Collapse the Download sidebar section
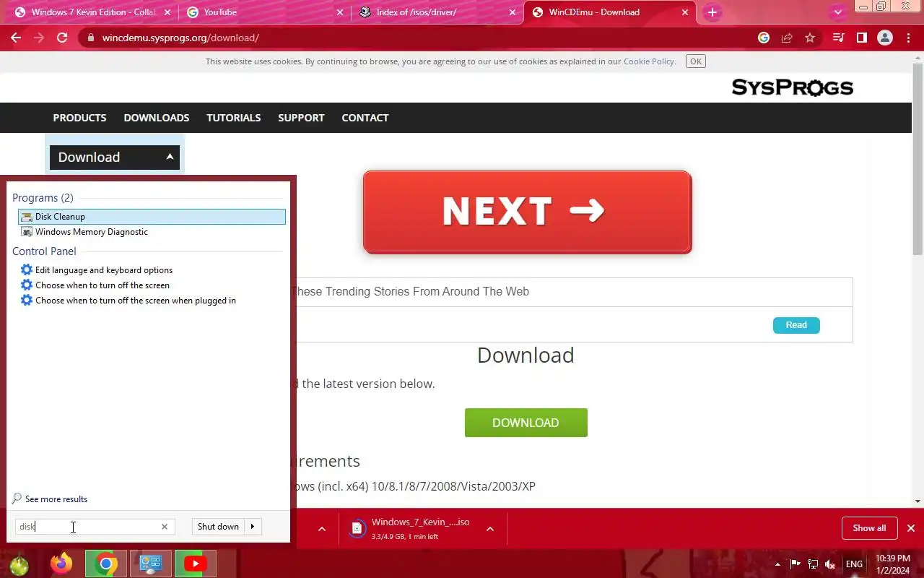 point(114,157)
